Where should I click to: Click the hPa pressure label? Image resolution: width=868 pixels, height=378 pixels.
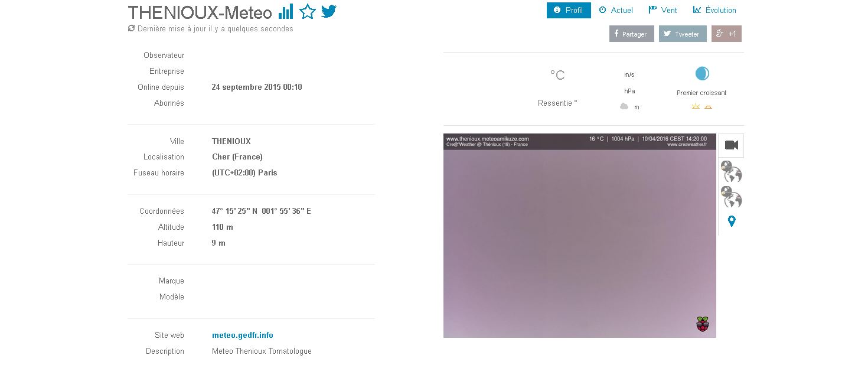point(629,91)
